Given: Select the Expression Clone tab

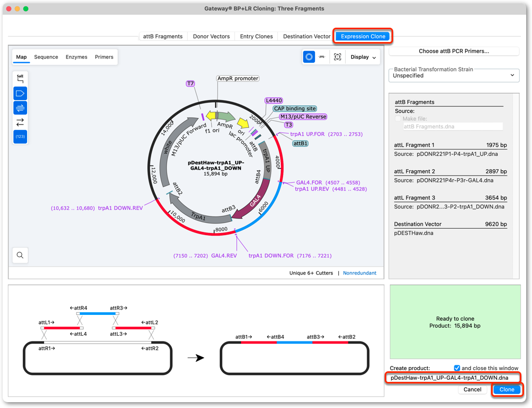Looking at the screenshot, I should pos(363,36).
